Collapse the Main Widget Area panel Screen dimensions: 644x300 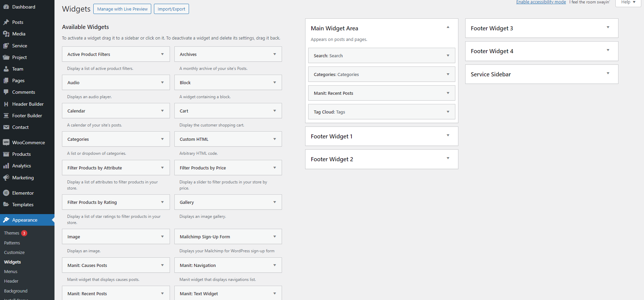coord(448,27)
